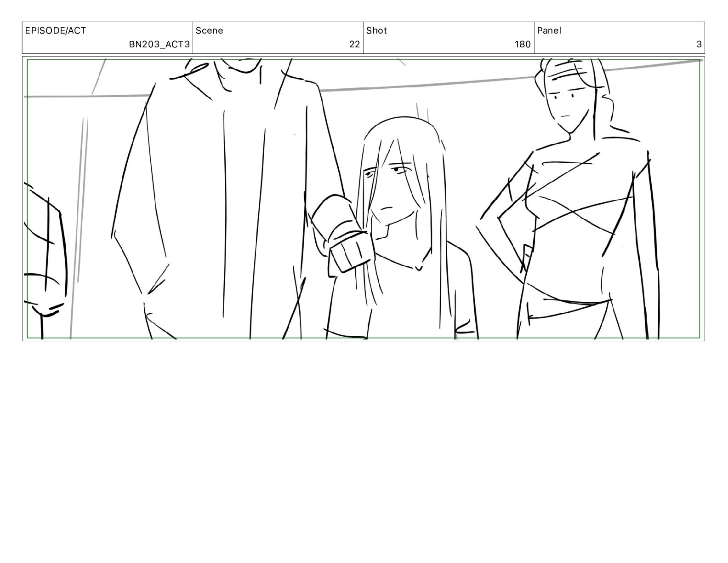This screenshot has width=728, height=563.
Task: Select the EPISODE/ACT header label
Action: coord(56,31)
